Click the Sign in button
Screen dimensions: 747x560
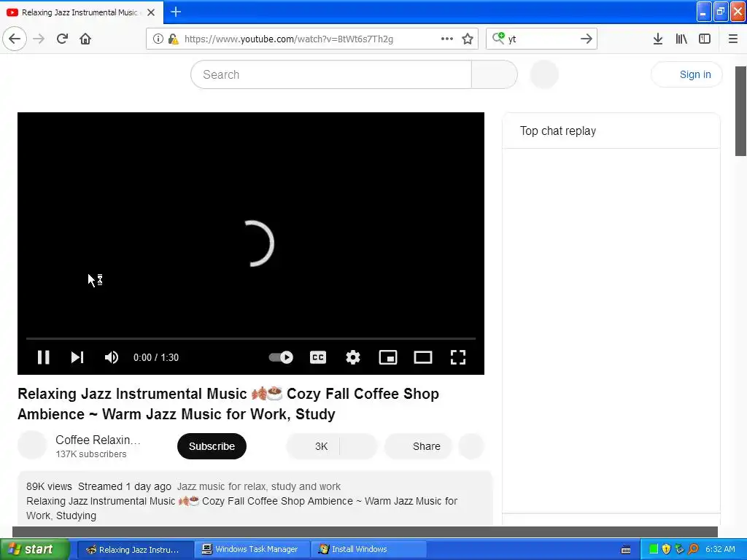coord(686,74)
